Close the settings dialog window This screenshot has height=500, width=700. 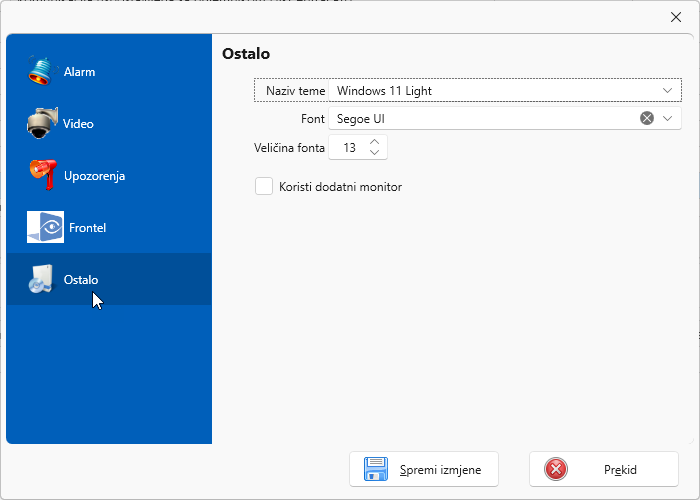point(675,16)
